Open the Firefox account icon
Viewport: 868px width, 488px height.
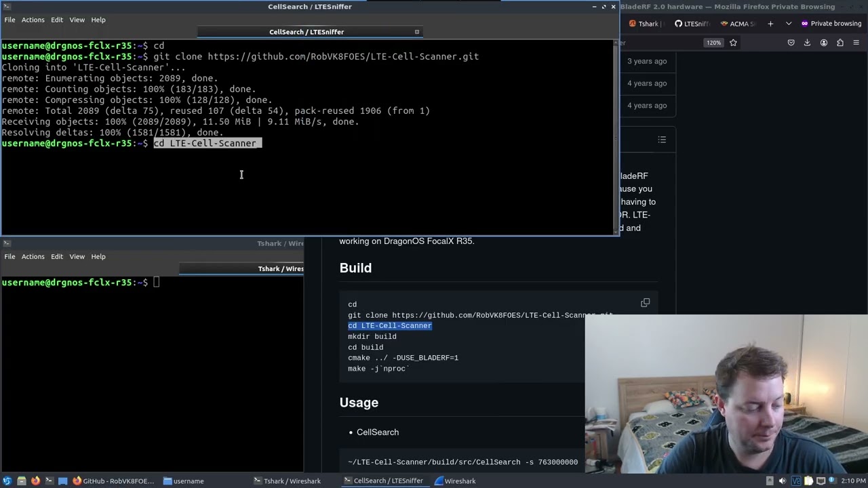pos(824,43)
